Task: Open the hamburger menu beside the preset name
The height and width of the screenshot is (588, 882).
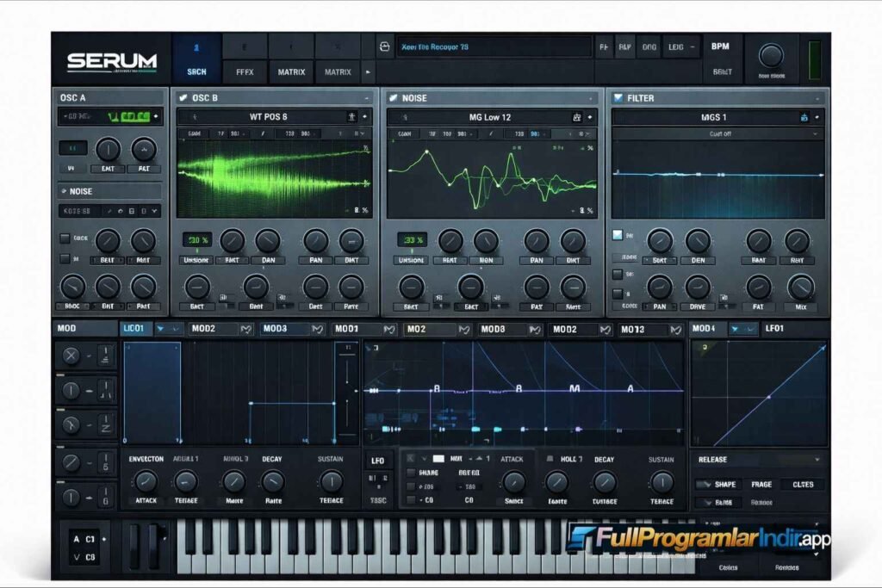Action: point(382,48)
